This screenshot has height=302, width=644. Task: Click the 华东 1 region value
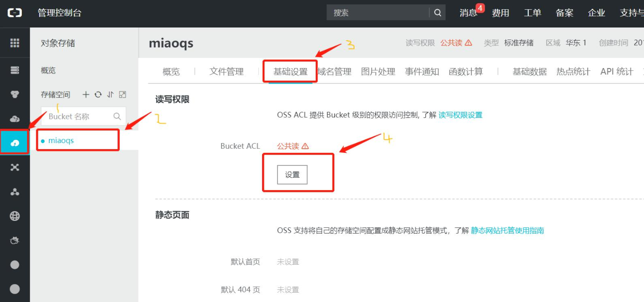(x=576, y=43)
